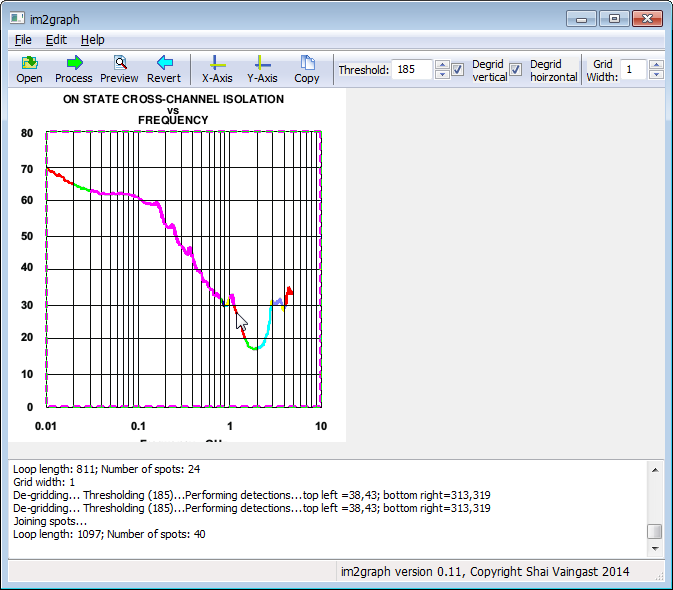This screenshot has height=590, width=673.
Task: Increase Threshold with the up spinner
Action: pos(441,65)
